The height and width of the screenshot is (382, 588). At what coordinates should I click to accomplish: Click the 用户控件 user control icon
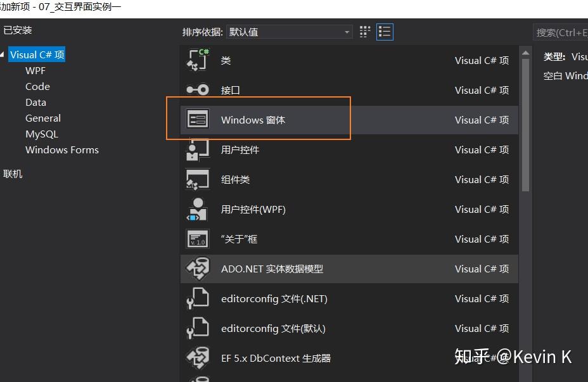(197, 150)
